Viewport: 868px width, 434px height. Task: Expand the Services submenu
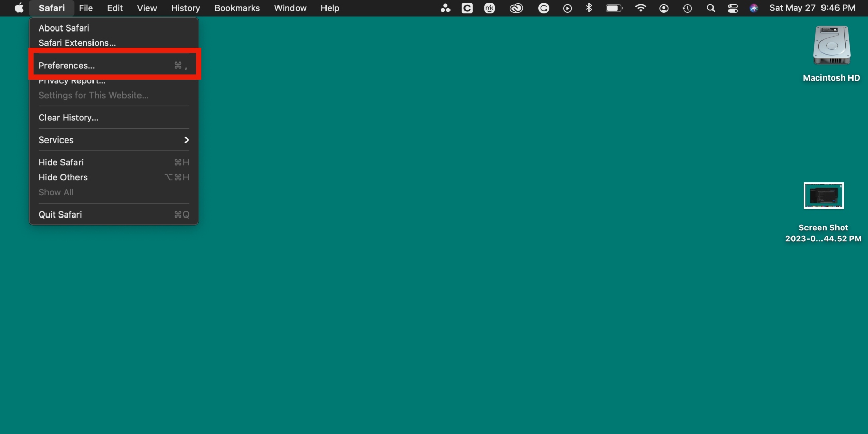tap(114, 139)
